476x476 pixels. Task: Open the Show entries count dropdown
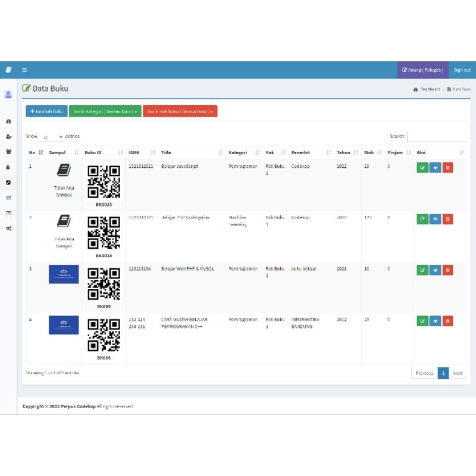click(x=52, y=137)
